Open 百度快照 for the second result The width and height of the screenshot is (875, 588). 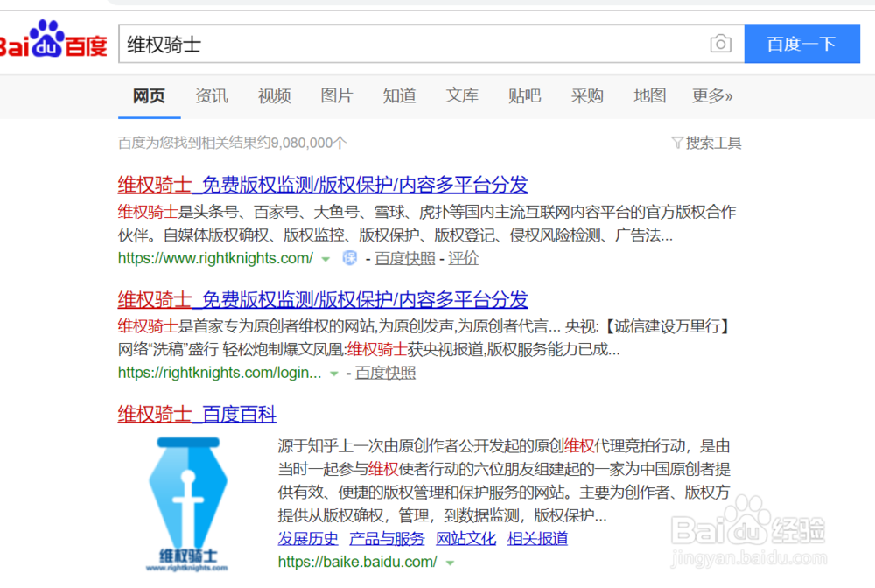click(385, 373)
